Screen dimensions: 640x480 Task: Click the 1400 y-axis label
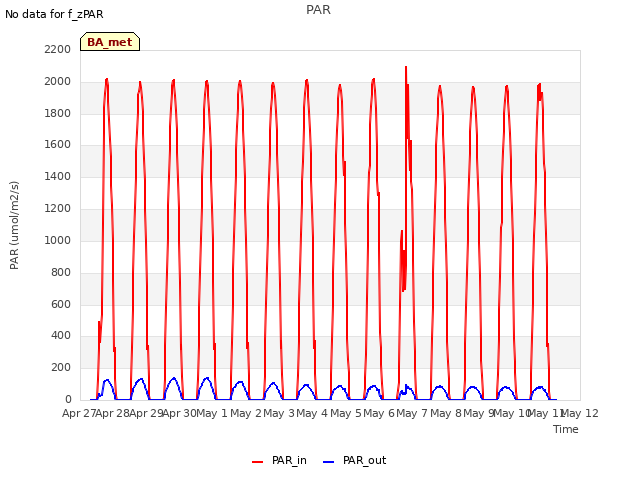pyautogui.click(x=58, y=176)
